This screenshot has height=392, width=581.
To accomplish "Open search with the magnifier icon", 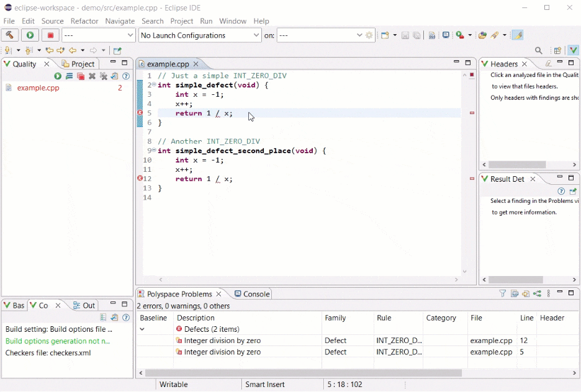I will click(x=538, y=50).
